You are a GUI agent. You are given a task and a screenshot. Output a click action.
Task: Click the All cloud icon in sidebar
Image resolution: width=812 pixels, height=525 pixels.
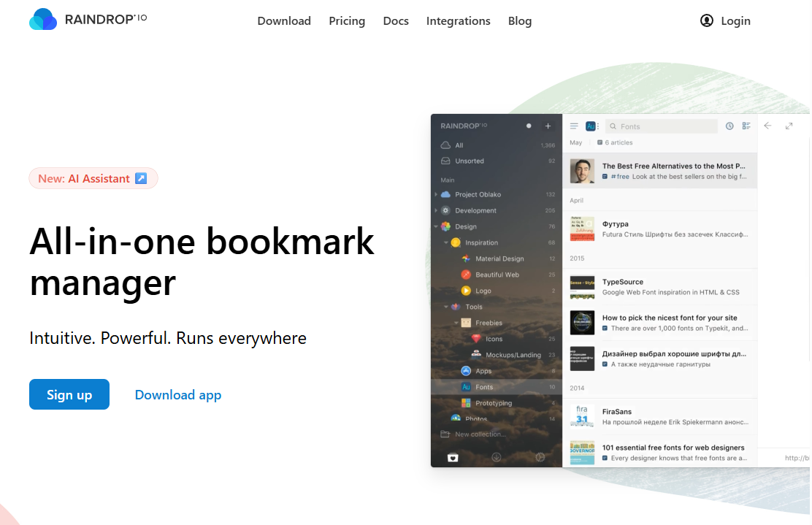[x=445, y=145]
